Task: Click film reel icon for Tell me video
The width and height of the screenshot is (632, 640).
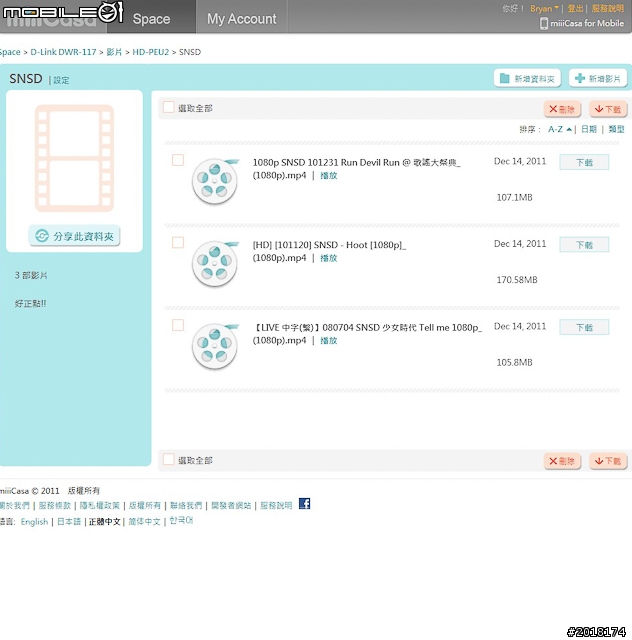Action: point(215,345)
